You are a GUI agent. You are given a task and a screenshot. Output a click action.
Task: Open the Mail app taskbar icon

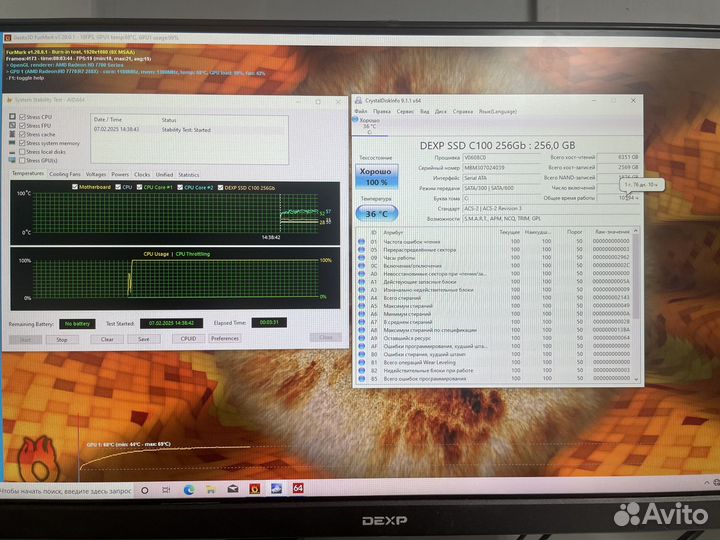pyautogui.click(x=233, y=489)
